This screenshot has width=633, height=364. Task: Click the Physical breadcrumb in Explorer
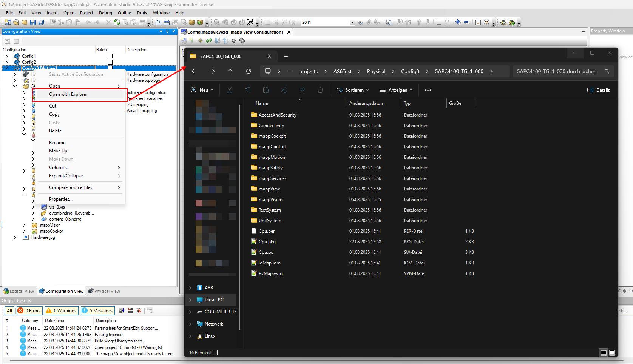376,71
